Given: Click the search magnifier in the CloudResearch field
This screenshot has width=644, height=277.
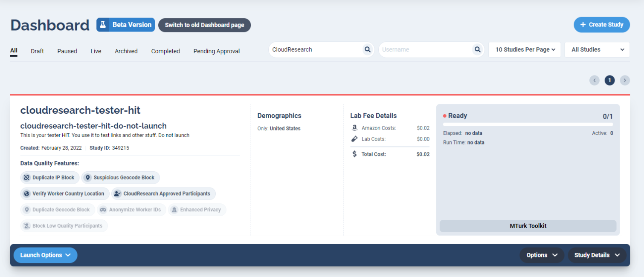Looking at the screenshot, I should pyautogui.click(x=367, y=49).
